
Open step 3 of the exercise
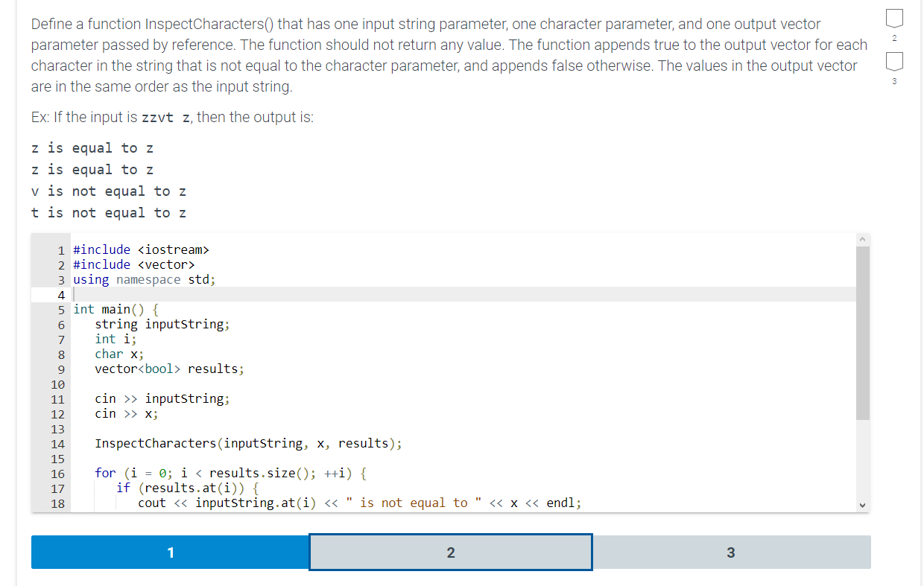(x=731, y=552)
